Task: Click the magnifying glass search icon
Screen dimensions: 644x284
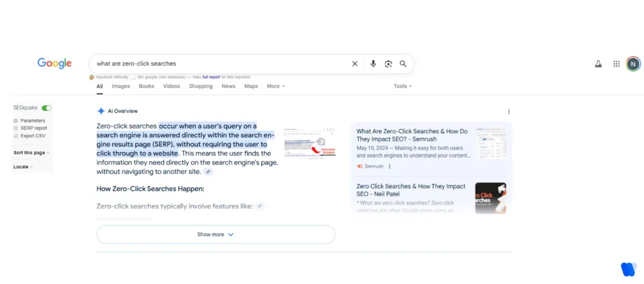Action: [403, 64]
